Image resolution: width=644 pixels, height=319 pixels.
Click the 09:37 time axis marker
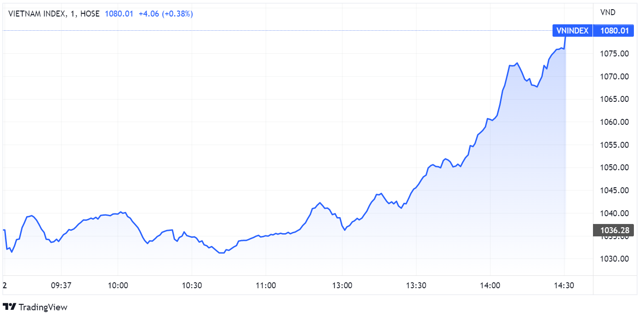pyautogui.click(x=61, y=285)
